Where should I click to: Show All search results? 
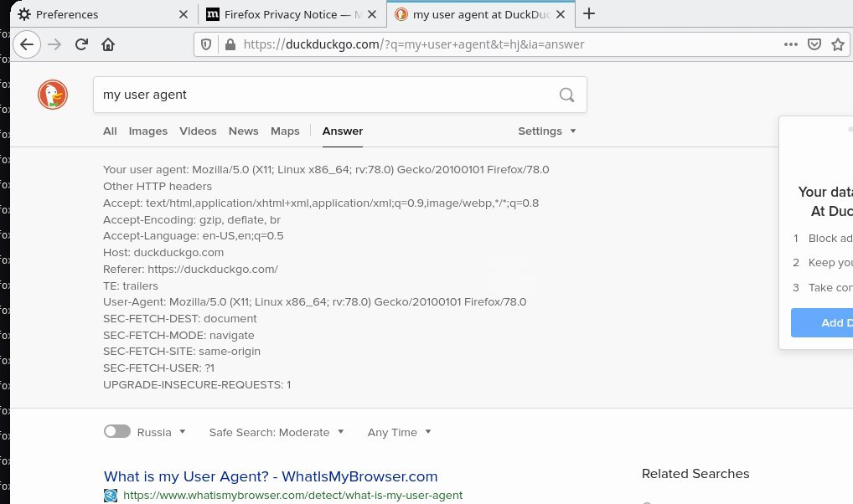[x=110, y=131]
